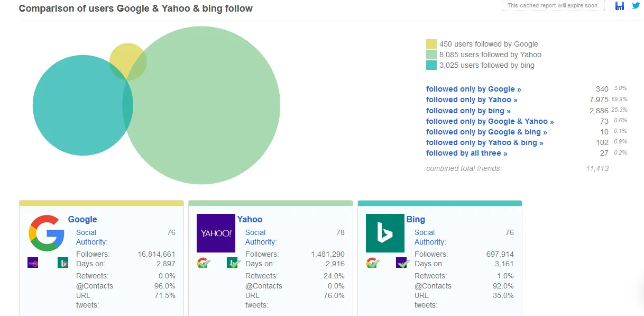Click Yahoo's retweets value 24.0%
644x316 pixels.
click(x=334, y=276)
